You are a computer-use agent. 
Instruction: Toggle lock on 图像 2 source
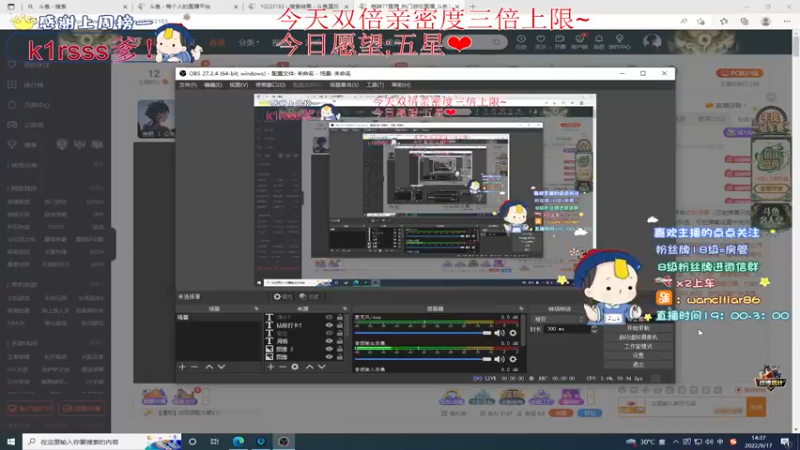click(x=340, y=349)
